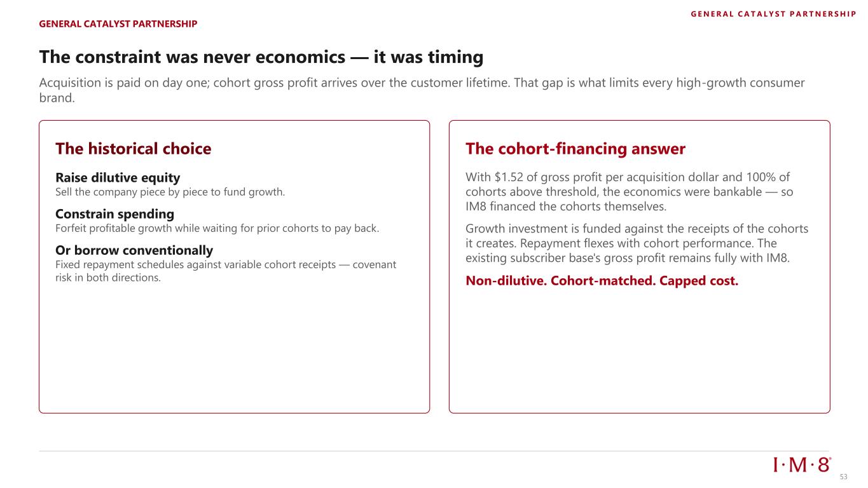Click 'Forfeit profitable growth' description text
Viewport: 868px width, 488px height.
click(x=217, y=227)
